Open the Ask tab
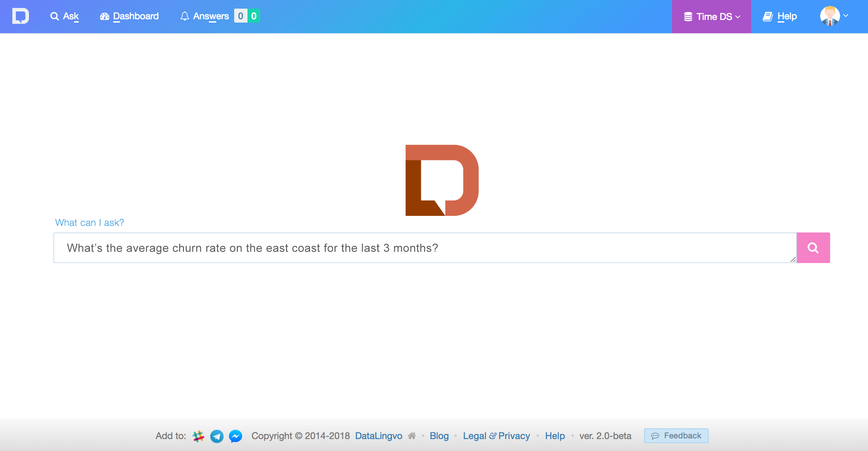Viewport: 868px width, 451px height. [x=65, y=16]
